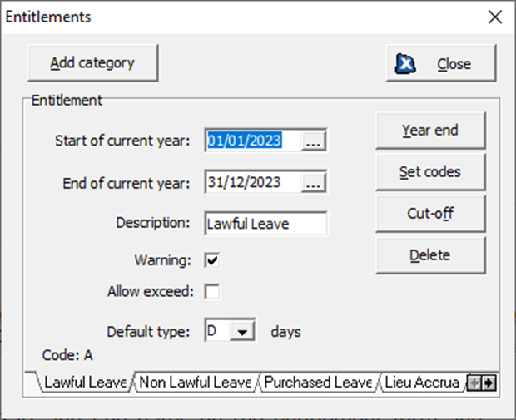Enable the Allow exceed checkbox
Image resolution: width=516 pixels, height=420 pixels.
[x=212, y=292]
